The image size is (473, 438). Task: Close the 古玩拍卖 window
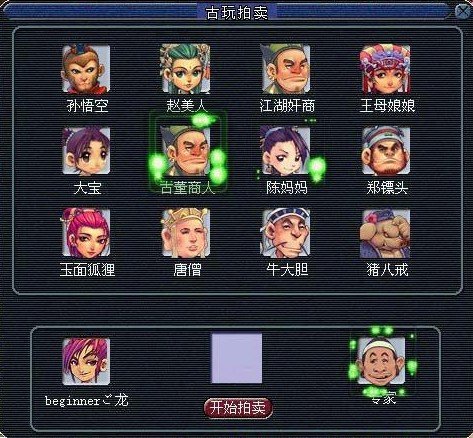[463, 11]
